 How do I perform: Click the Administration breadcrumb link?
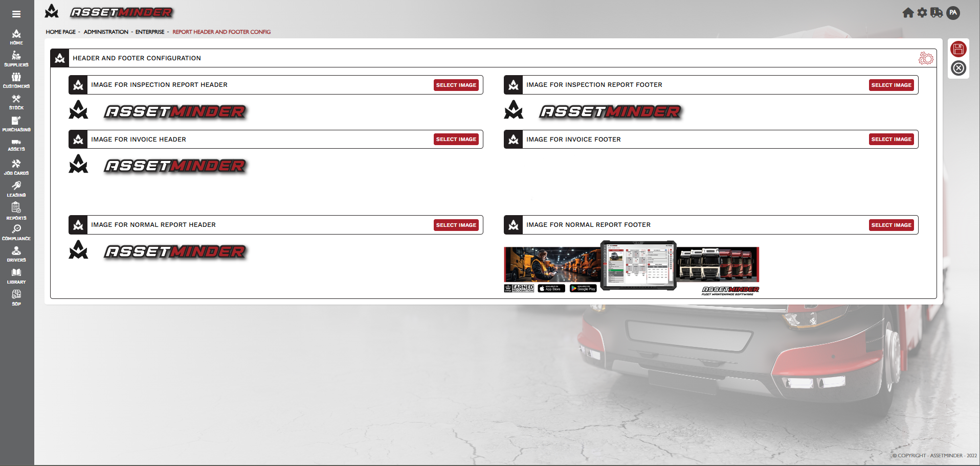tap(106, 32)
